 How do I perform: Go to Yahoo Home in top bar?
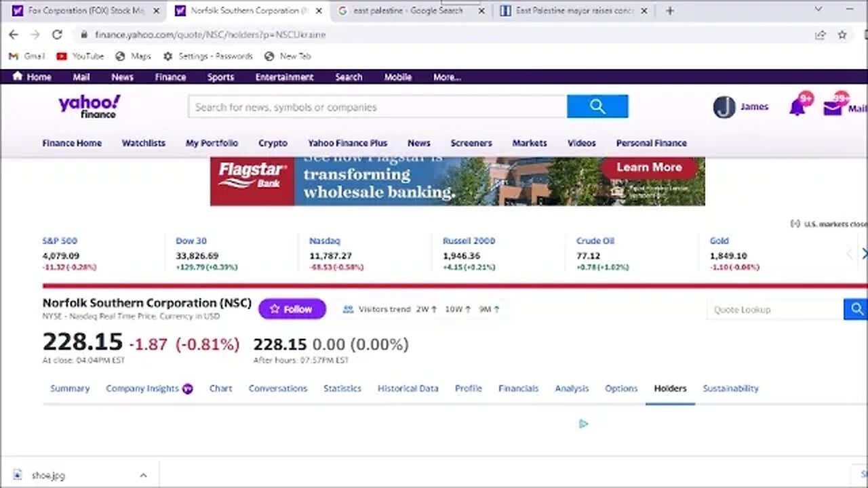point(32,77)
